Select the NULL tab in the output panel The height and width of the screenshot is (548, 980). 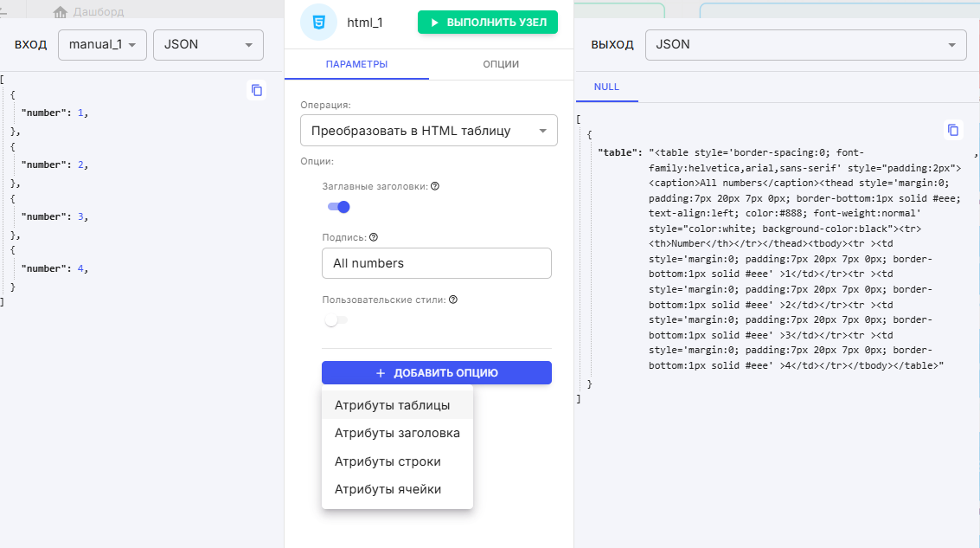click(x=606, y=87)
